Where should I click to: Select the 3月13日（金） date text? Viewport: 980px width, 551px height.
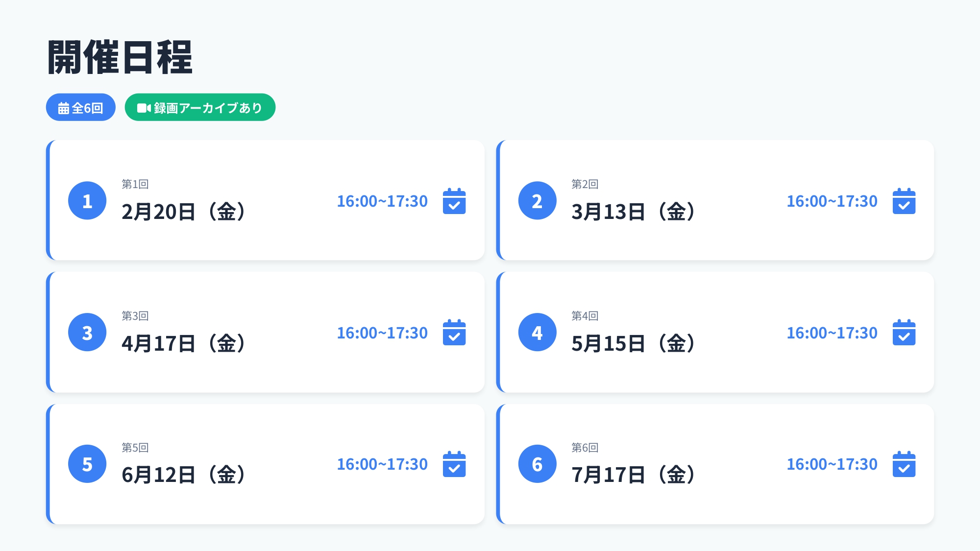pyautogui.click(x=634, y=212)
